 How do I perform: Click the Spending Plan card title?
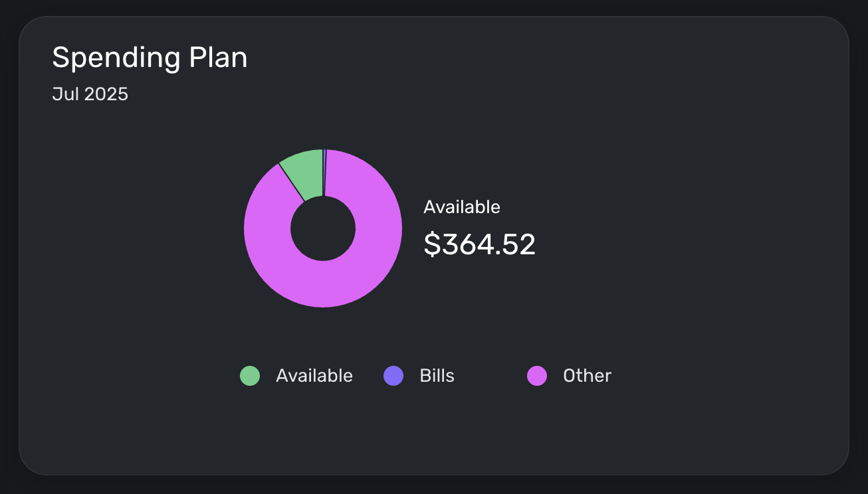150,58
